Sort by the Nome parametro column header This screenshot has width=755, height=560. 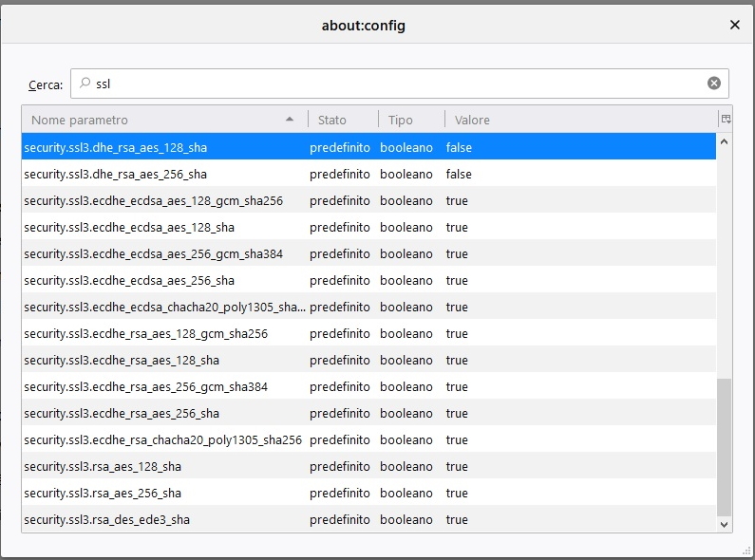164,120
